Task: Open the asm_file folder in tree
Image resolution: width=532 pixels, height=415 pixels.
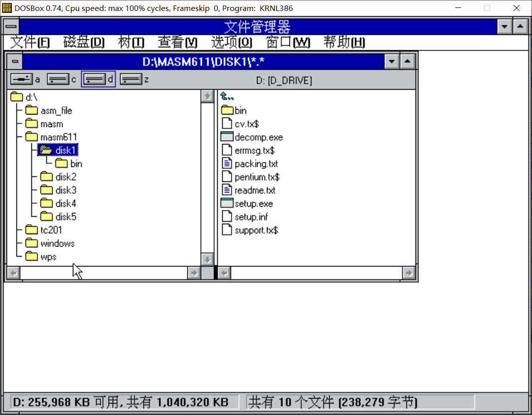Action: point(49,111)
